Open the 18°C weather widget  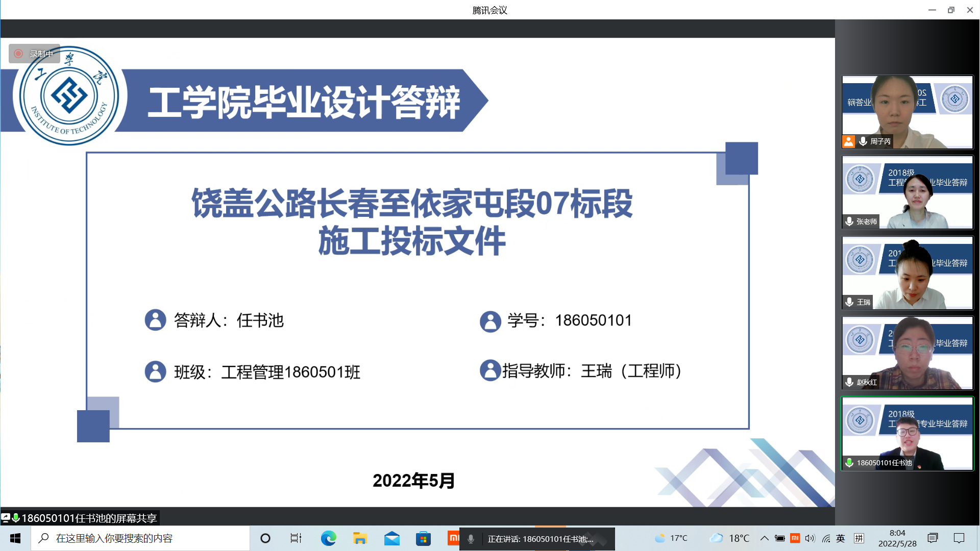[730, 538]
